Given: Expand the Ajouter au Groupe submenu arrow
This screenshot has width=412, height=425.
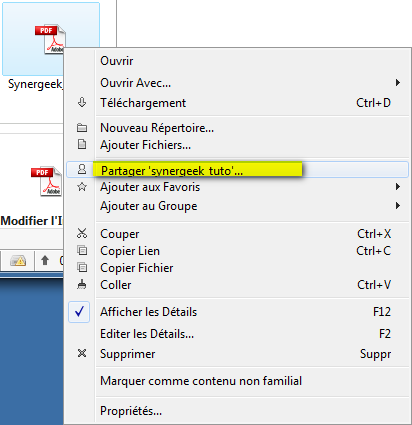Looking at the screenshot, I should pyautogui.click(x=397, y=205).
